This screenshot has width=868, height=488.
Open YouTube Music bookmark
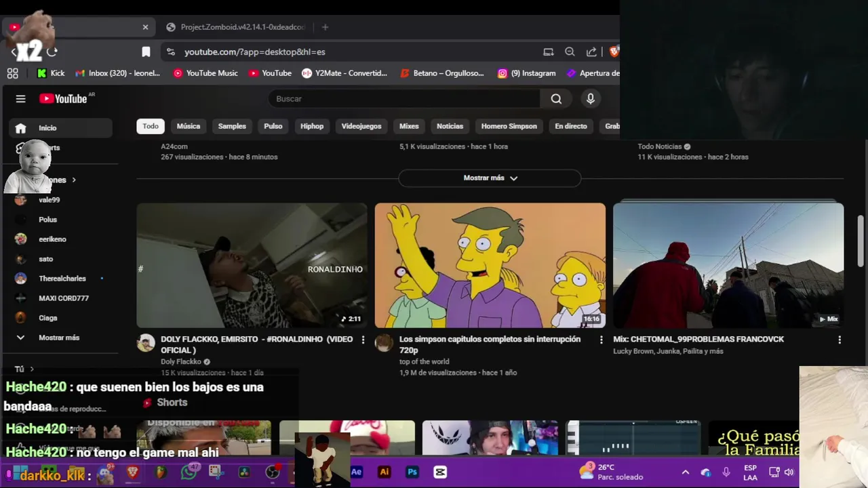pyautogui.click(x=205, y=73)
